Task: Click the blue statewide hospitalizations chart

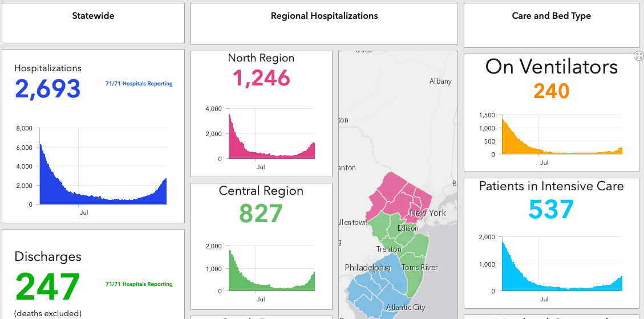Action: click(x=103, y=166)
